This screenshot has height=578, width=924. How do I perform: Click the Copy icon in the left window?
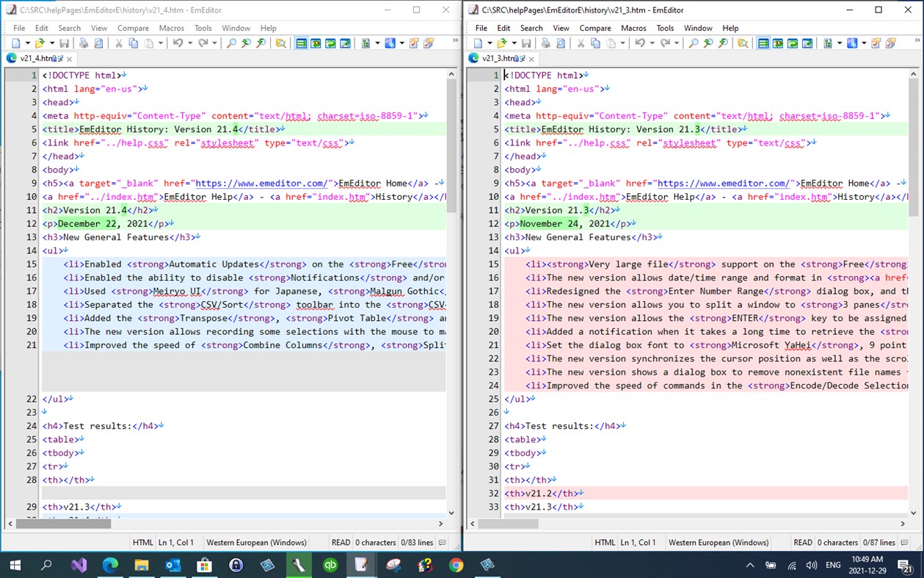coord(132,43)
